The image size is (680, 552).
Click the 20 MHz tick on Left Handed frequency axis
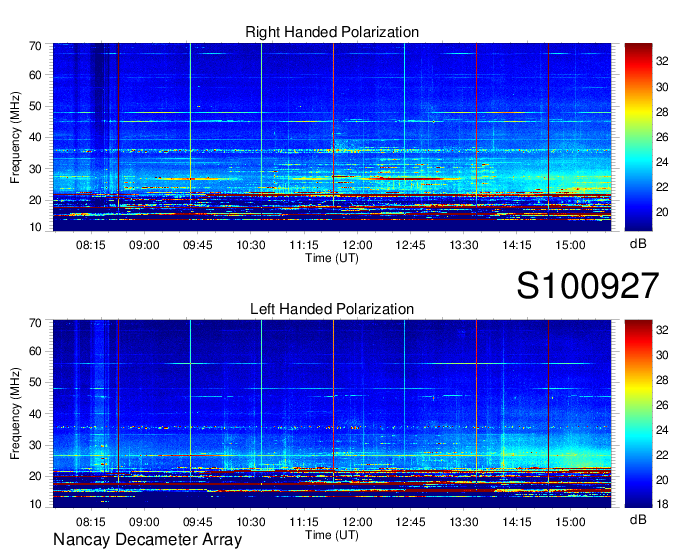coord(35,477)
